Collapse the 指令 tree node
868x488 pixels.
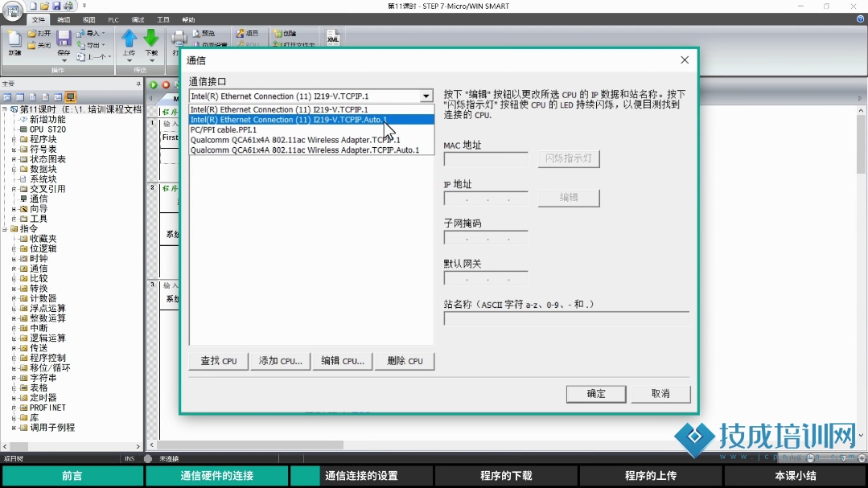click(5, 229)
